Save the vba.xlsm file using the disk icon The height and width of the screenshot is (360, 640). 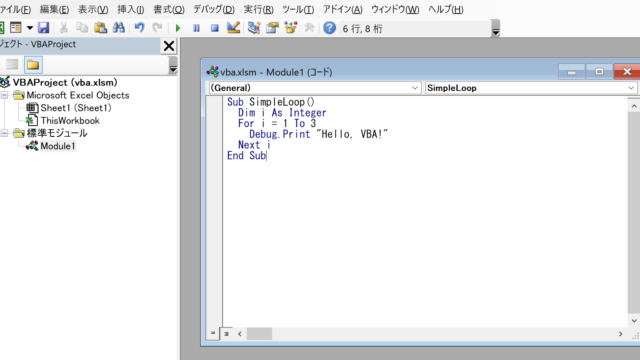coord(43,28)
